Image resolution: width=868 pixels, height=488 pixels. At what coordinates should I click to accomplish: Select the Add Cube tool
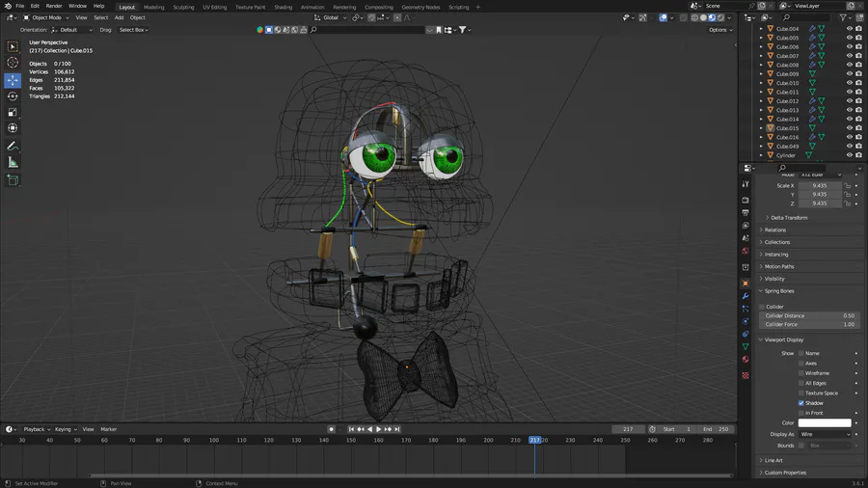(13, 179)
